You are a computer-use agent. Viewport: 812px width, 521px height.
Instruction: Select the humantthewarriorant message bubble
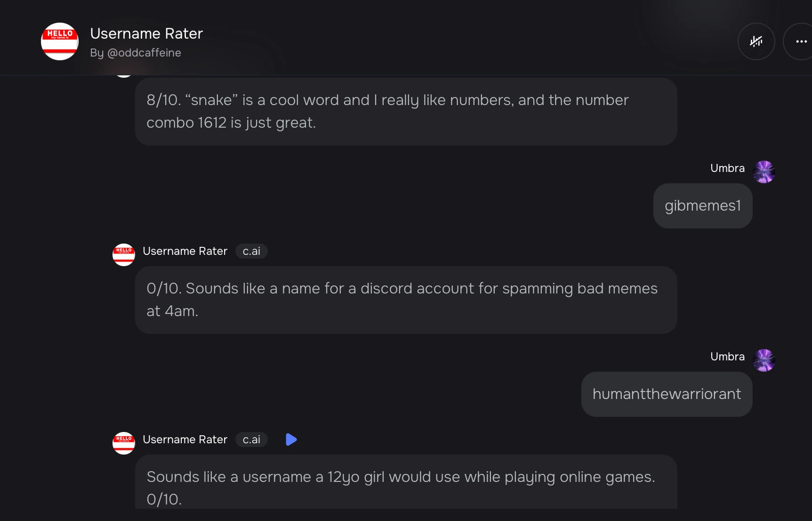pyautogui.click(x=667, y=394)
